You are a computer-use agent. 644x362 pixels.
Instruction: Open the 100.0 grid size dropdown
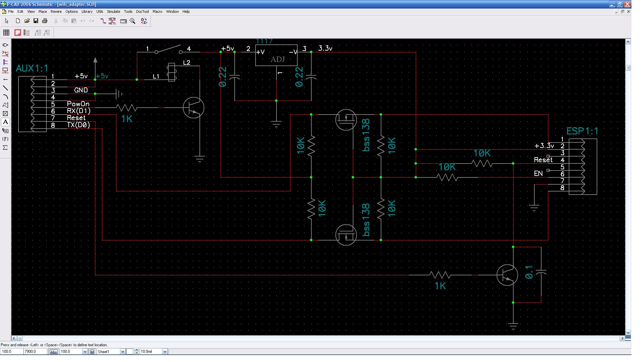click(x=85, y=352)
